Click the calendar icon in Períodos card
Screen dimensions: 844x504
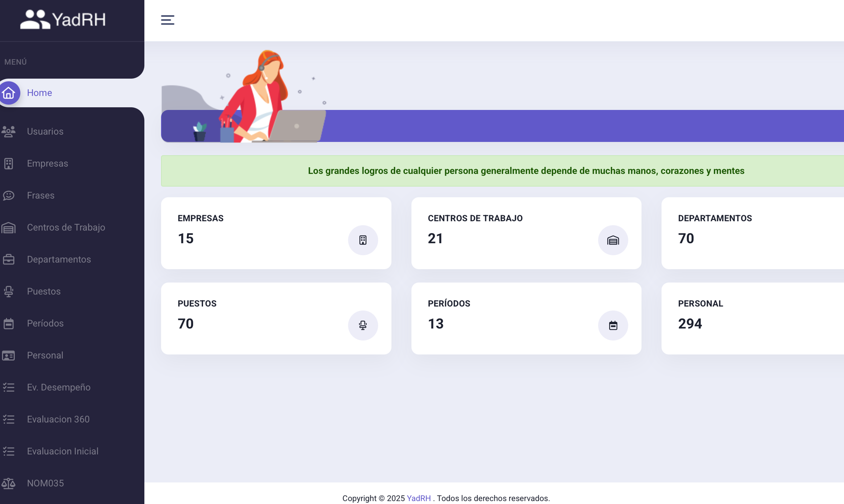(x=613, y=325)
